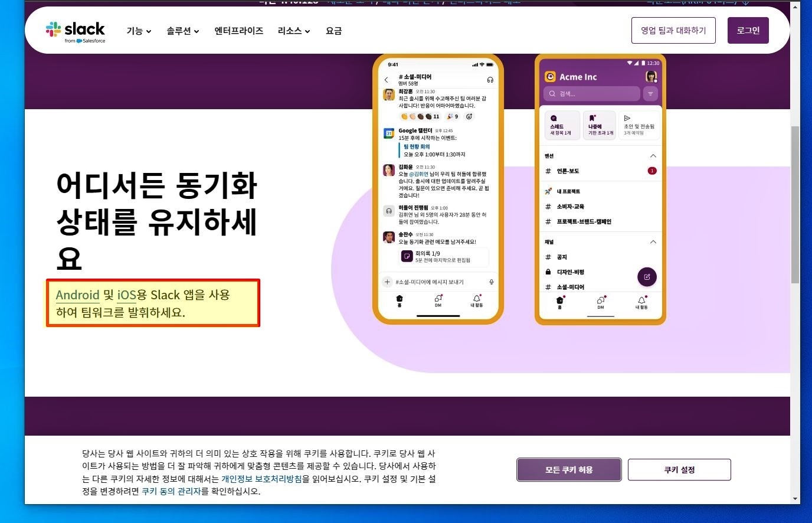
Task: Open the 개인정보 보호처리방침 link
Action: (x=261, y=479)
